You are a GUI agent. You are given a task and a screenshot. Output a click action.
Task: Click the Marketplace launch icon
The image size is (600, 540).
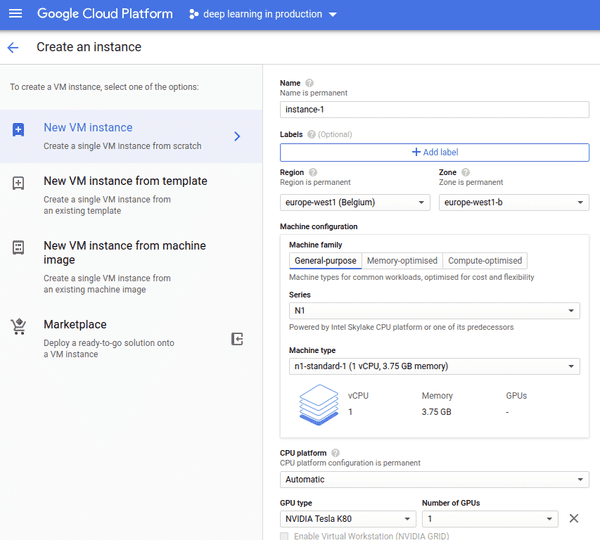tap(237, 339)
